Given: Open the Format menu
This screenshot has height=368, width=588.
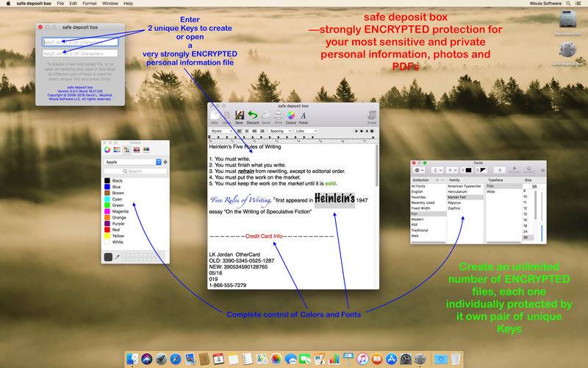Looking at the screenshot, I should [90, 4].
